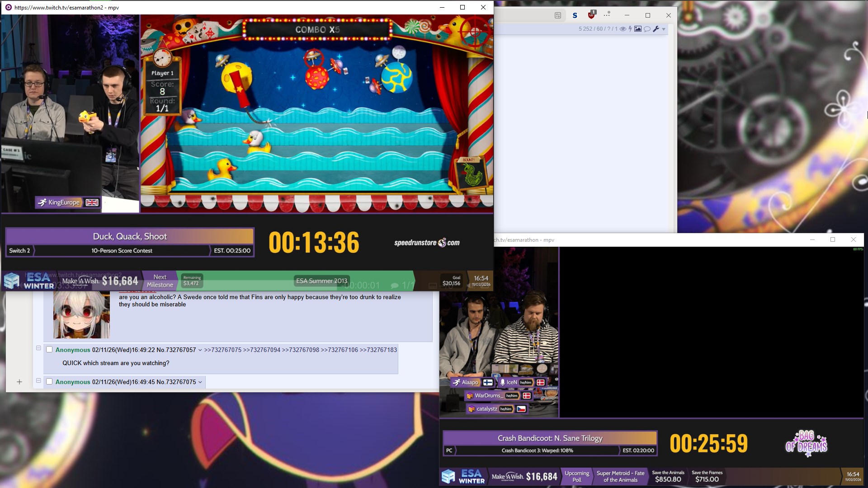Check the box for post No.732767075
The image size is (868, 488).
click(49, 382)
